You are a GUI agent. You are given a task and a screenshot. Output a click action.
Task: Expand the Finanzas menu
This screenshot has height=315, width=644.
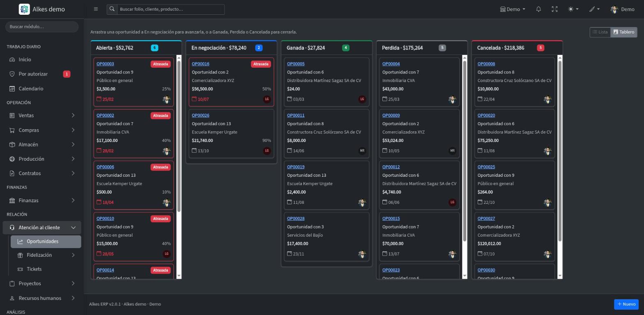click(x=42, y=200)
